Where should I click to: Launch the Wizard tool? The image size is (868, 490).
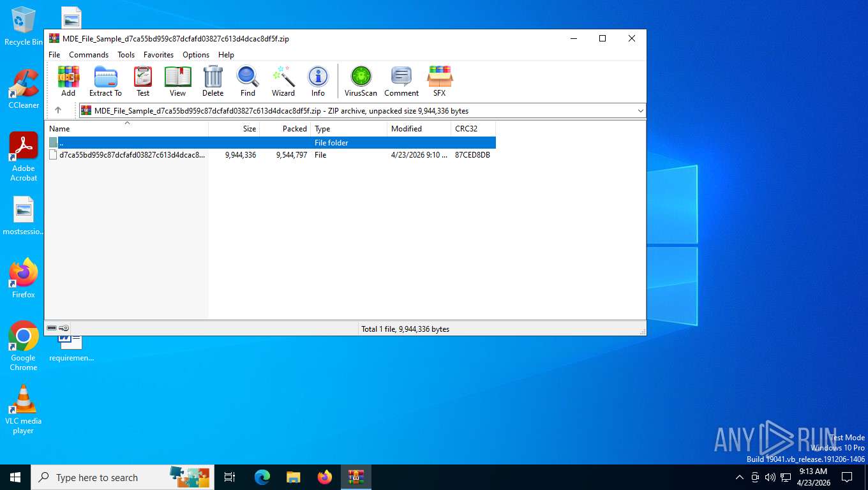[283, 81]
